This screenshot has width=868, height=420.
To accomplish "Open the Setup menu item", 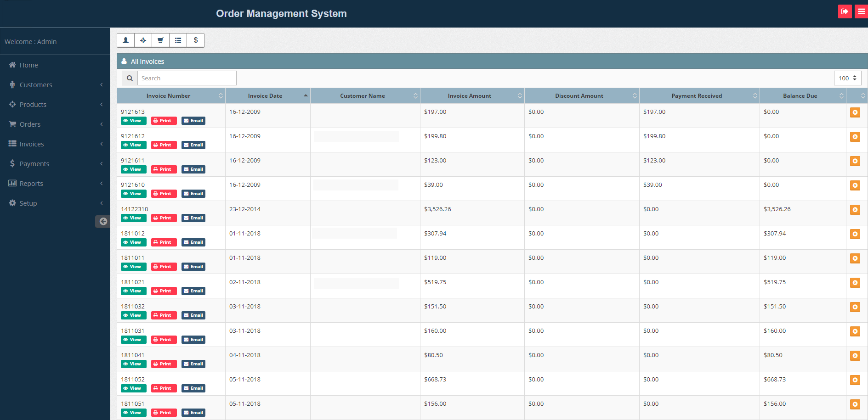I will (28, 203).
